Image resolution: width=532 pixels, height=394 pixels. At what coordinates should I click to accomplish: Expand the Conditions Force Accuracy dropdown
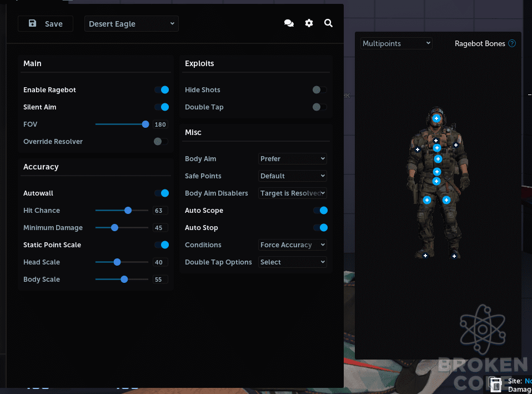pos(293,245)
